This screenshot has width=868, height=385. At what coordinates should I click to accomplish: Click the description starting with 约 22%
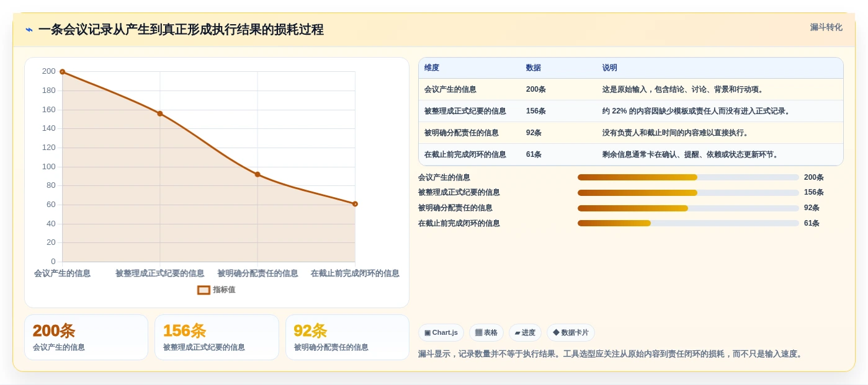click(x=697, y=111)
